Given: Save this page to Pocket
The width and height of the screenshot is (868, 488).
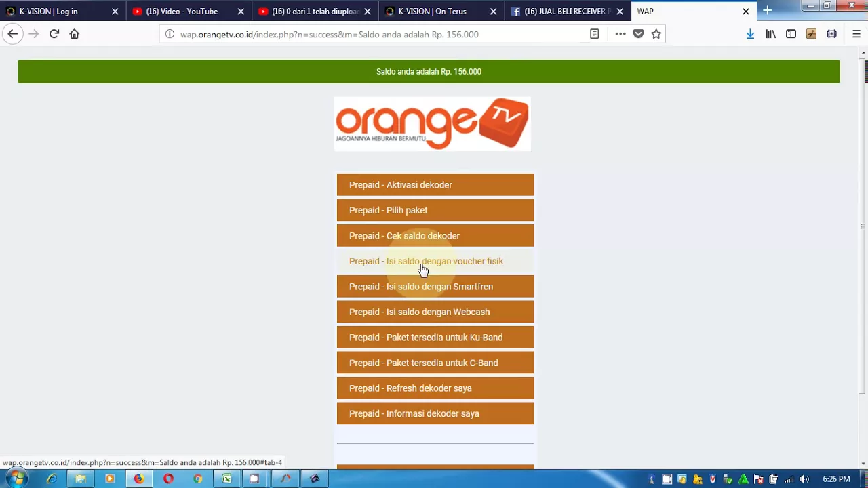Looking at the screenshot, I should click(x=638, y=34).
